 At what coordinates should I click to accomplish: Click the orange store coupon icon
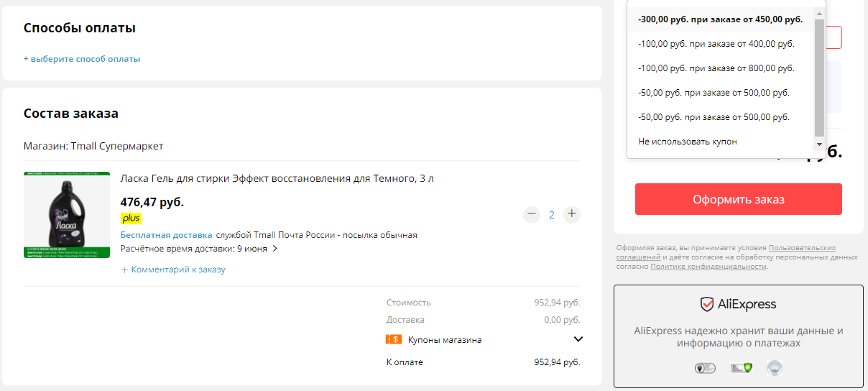[x=394, y=340]
